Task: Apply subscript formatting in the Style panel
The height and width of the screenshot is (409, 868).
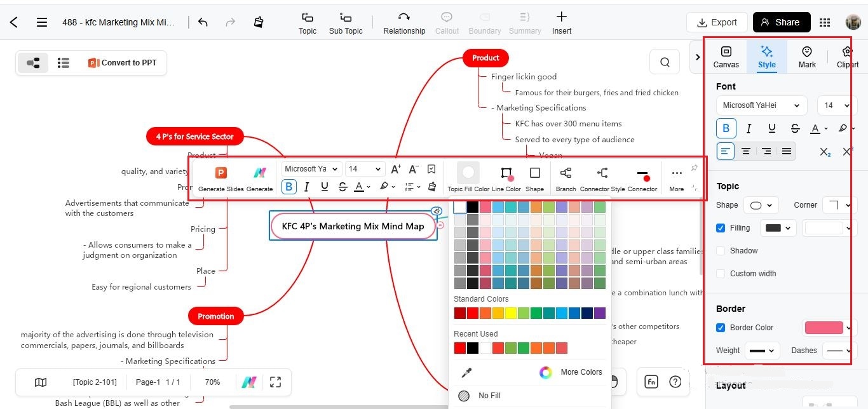Action: pyautogui.click(x=825, y=151)
